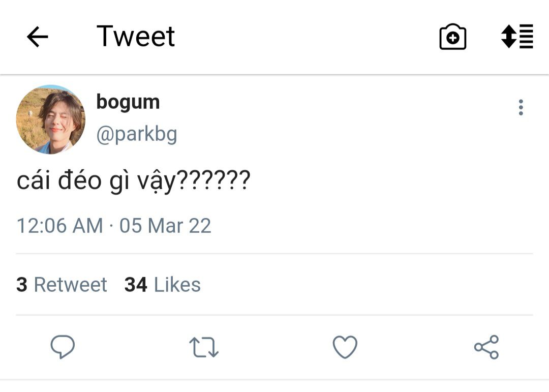The height and width of the screenshot is (392, 549).
Task: Open the thread sort order icon
Action: click(517, 37)
